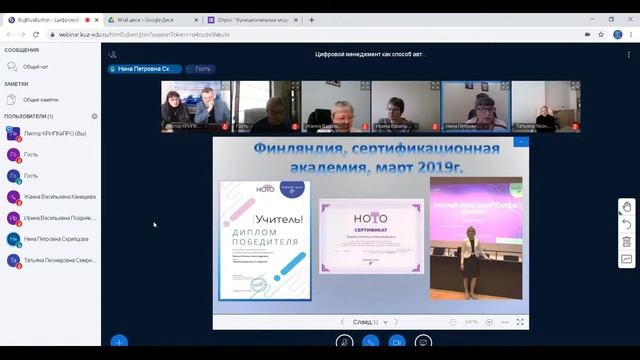Image resolution: width=640 pixels, height=360 pixels.
Task: Switch to the Опрос browser tab
Action: pyautogui.click(x=249, y=20)
